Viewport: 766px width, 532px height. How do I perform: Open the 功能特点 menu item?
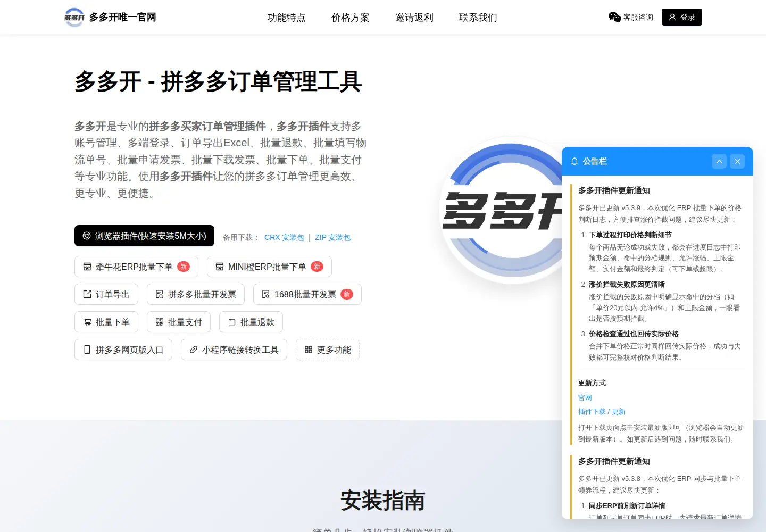(x=287, y=18)
